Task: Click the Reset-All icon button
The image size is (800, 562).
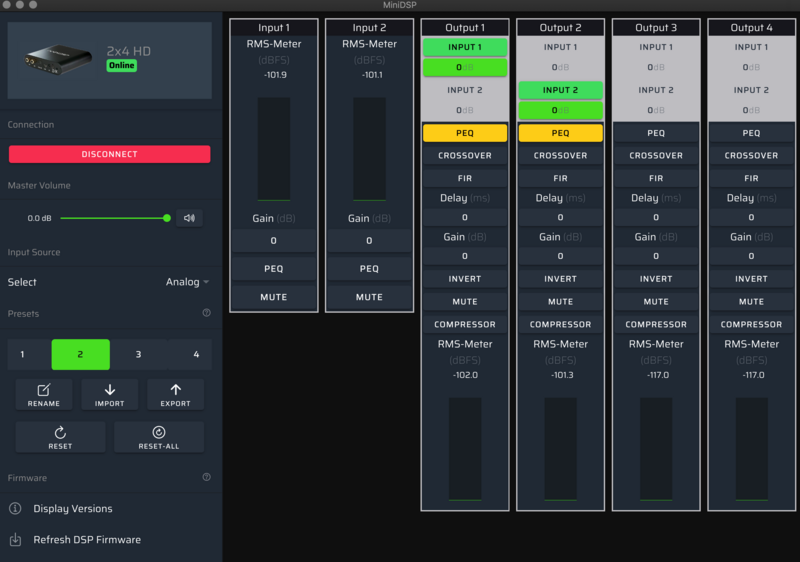Action: pyautogui.click(x=159, y=433)
